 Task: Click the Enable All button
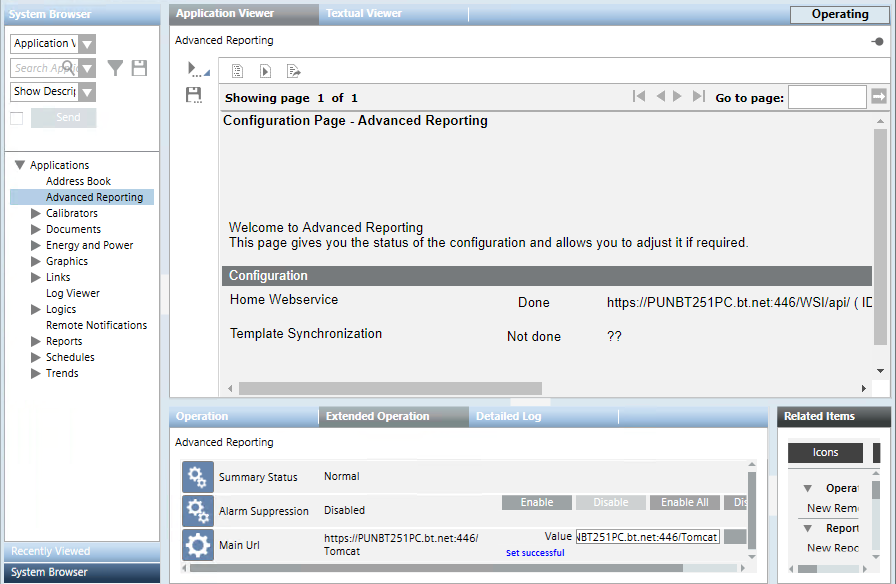684,503
